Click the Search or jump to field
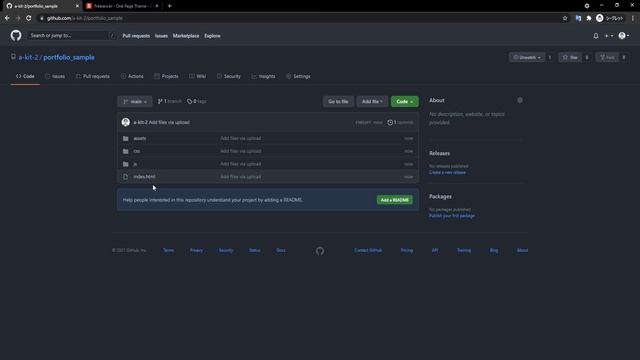Screen dimensions: 640x360 [72, 36]
